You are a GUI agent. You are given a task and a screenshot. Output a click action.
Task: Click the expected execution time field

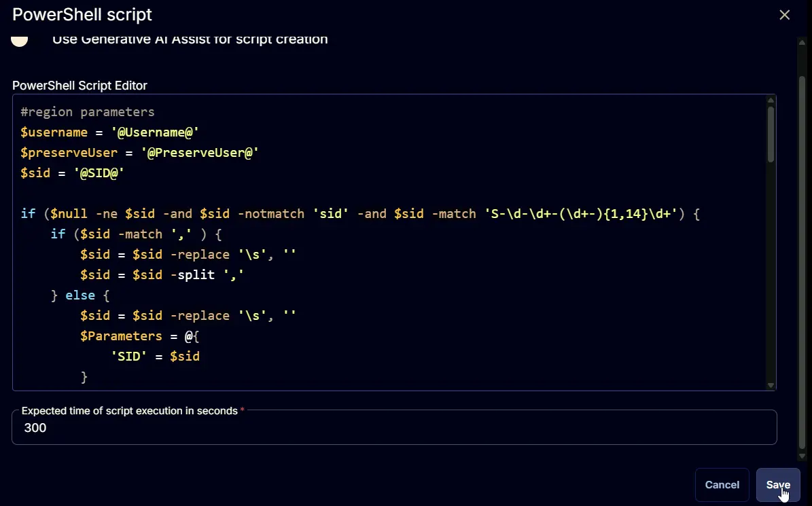pos(394,427)
